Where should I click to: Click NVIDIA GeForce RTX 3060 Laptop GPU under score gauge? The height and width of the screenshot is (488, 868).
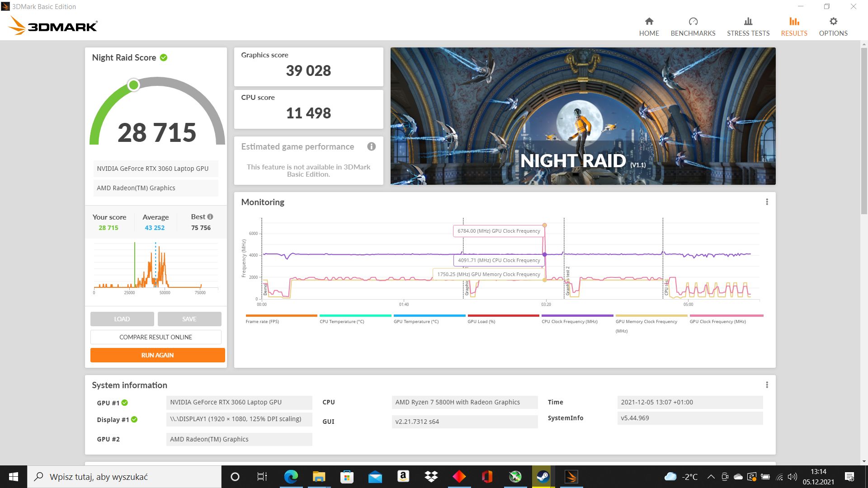coord(156,169)
